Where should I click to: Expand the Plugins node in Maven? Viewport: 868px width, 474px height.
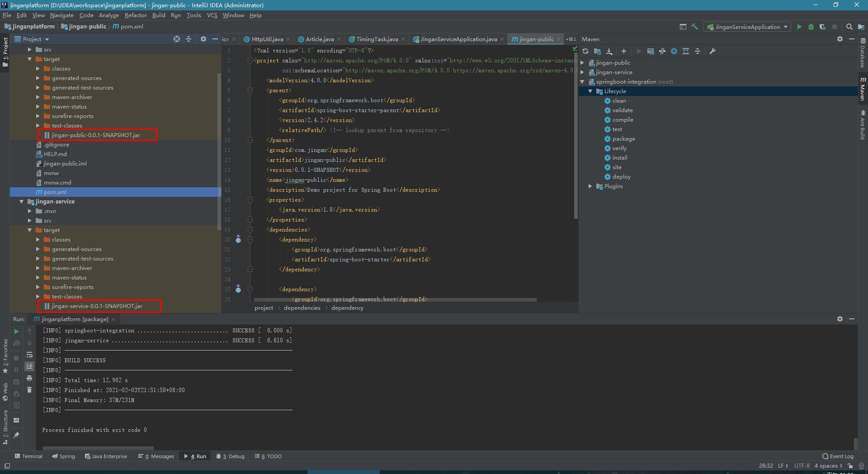tap(590, 186)
